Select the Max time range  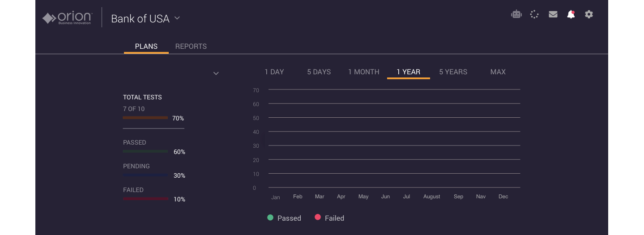click(x=498, y=72)
